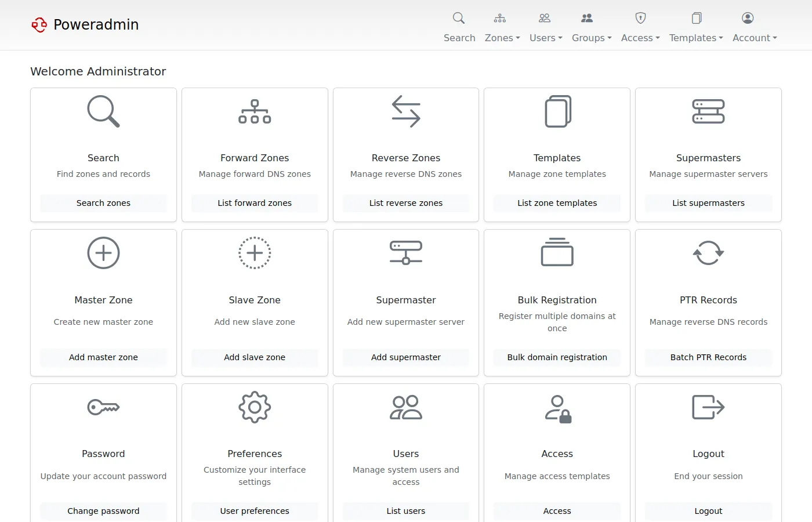Click the magnifier icon in navbar
Viewport: 812px width, 522px height.
459,18
